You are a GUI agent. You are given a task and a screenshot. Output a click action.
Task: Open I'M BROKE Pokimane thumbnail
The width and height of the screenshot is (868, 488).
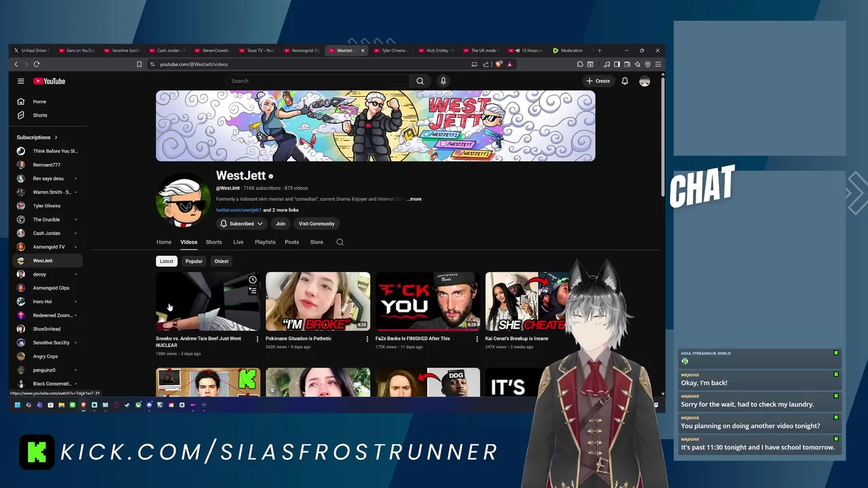click(318, 302)
